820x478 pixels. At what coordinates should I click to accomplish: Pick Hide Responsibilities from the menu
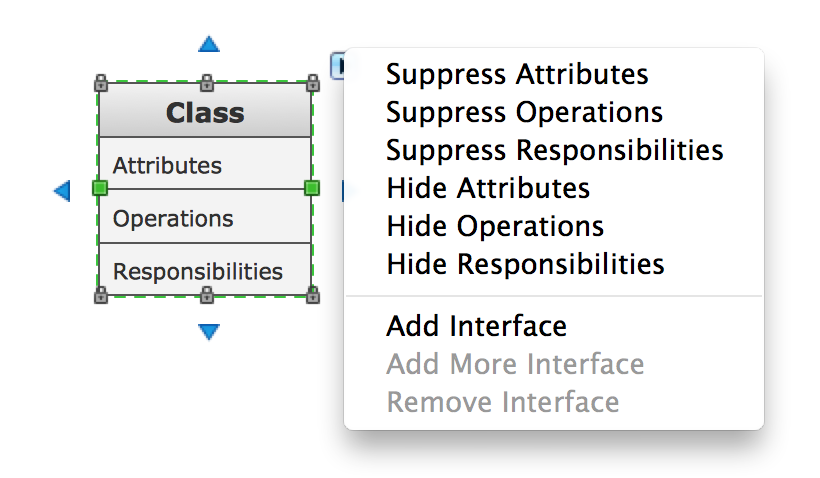point(525,264)
